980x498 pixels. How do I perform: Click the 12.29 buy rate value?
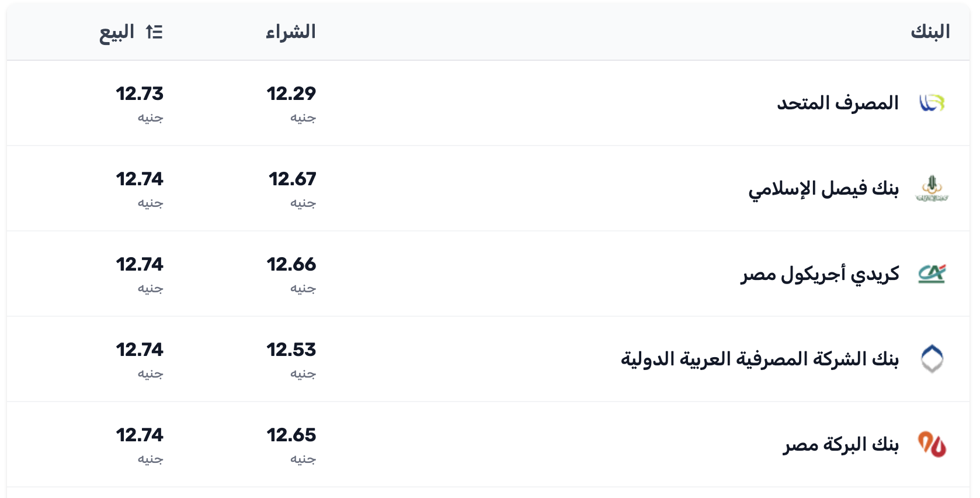[x=291, y=92]
